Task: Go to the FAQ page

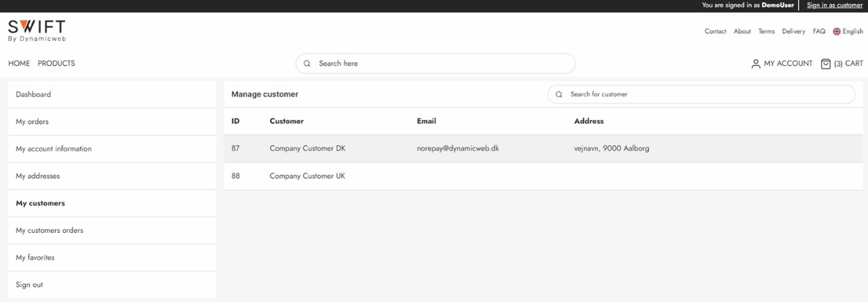Action: (818, 32)
